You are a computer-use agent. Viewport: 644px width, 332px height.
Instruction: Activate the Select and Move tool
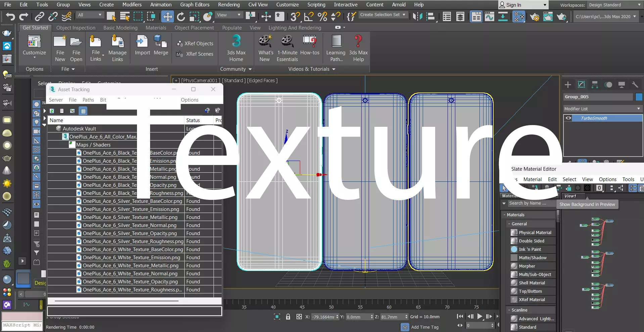pos(167,16)
